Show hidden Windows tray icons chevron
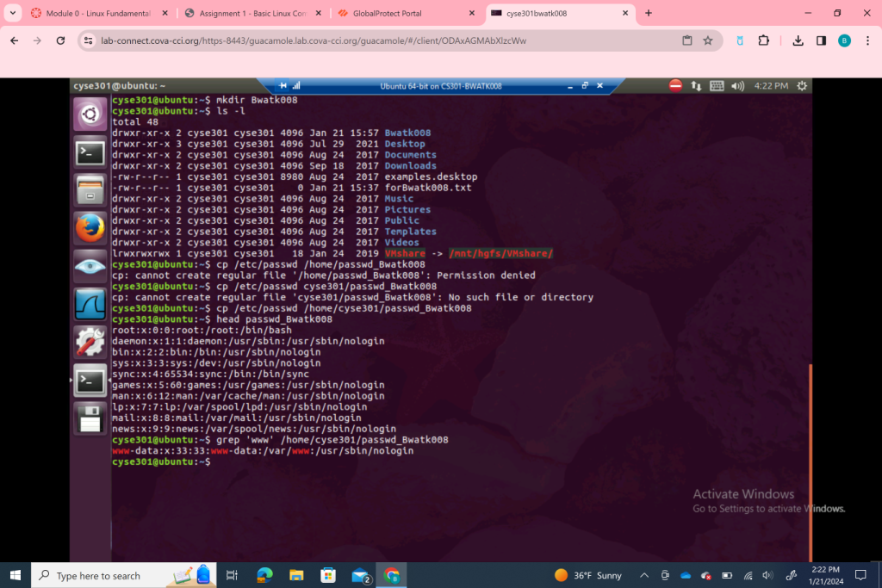The width and height of the screenshot is (882, 588). point(643,575)
